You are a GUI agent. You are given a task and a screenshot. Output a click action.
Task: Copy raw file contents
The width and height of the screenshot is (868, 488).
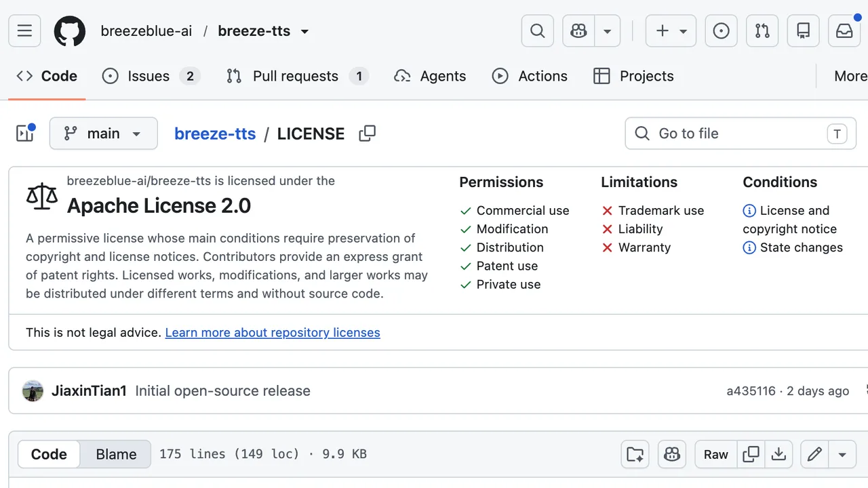[x=751, y=454]
